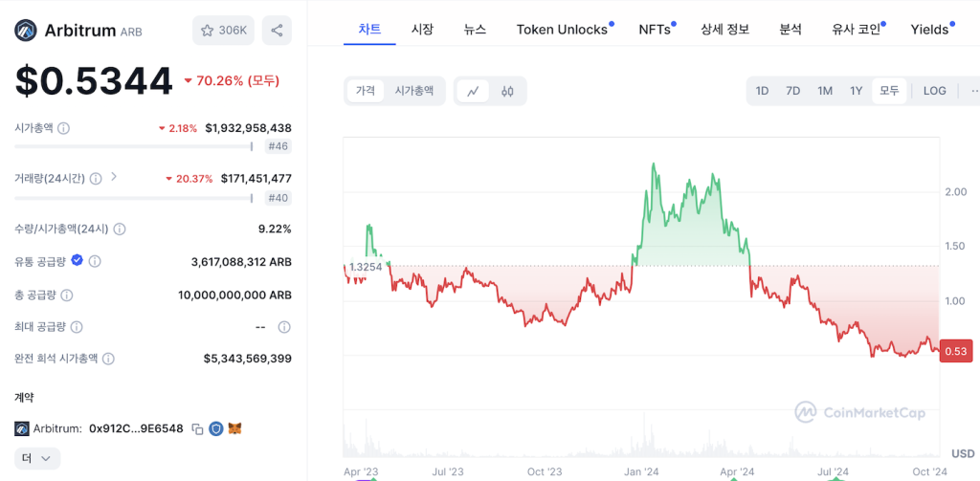
Task: Set the chart range to 1Y
Action: (857, 91)
